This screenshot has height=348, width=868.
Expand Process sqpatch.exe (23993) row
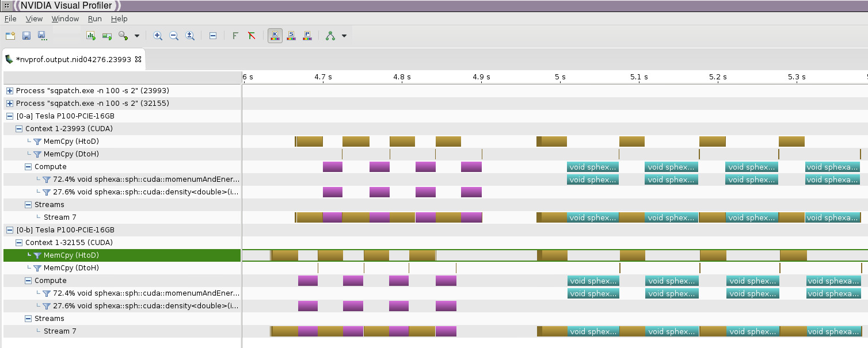[x=9, y=91]
